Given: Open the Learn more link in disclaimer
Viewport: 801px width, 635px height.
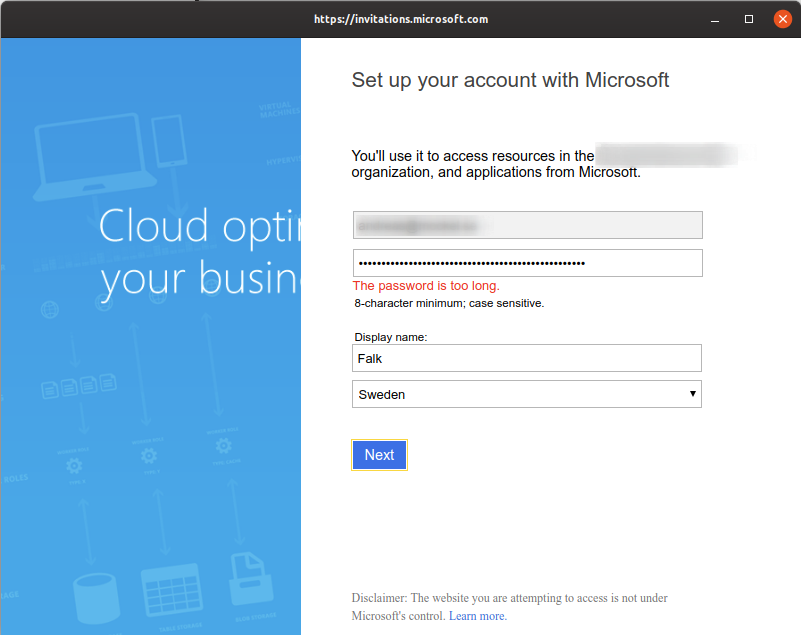Looking at the screenshot, I should point(478,616).
